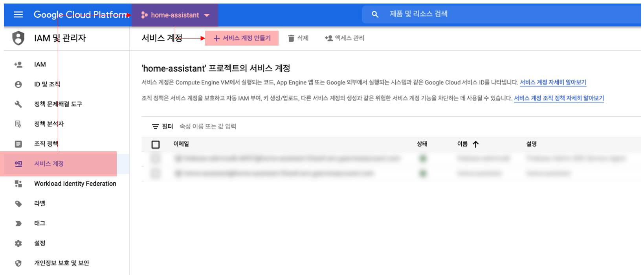Screen dimensions: 644x275
Task: Click the 이름 ascending sort arrow
Action: [475, 144]
